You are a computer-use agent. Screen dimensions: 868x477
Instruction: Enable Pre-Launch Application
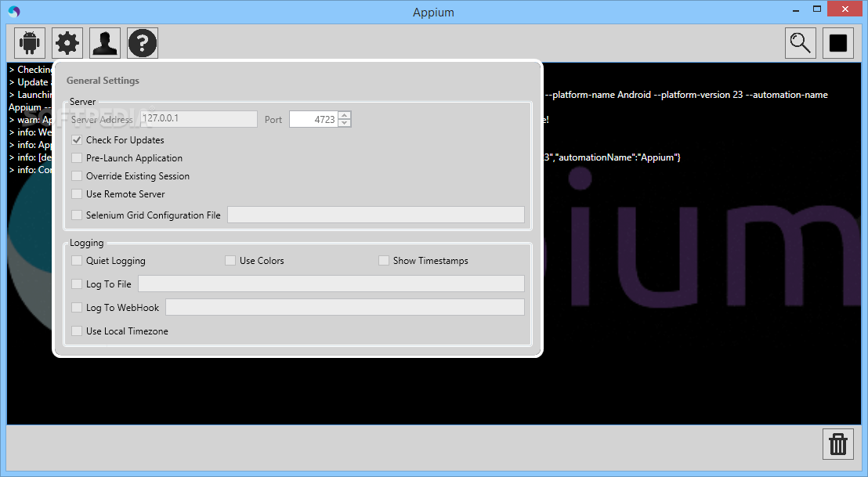tap(77, 157)
